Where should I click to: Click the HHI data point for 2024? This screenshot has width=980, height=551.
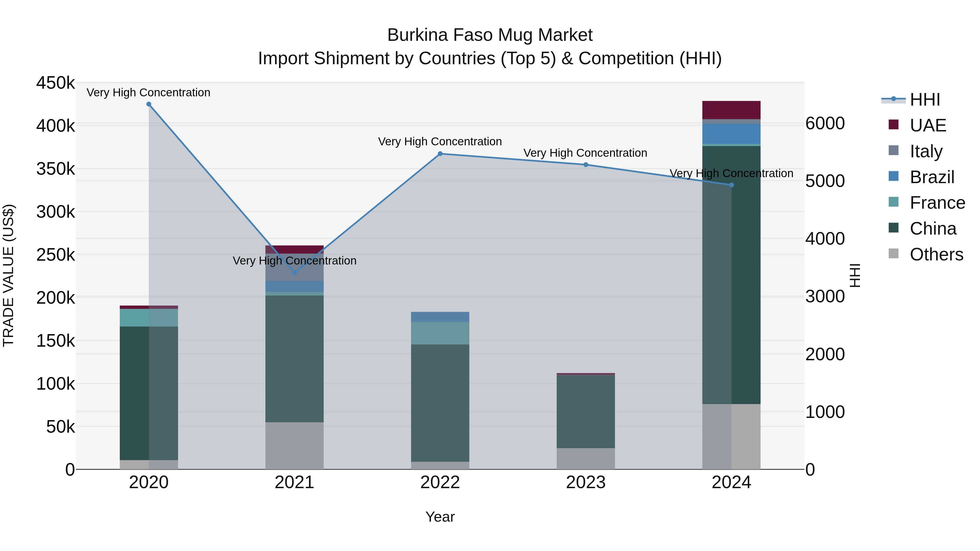(731, 185)
